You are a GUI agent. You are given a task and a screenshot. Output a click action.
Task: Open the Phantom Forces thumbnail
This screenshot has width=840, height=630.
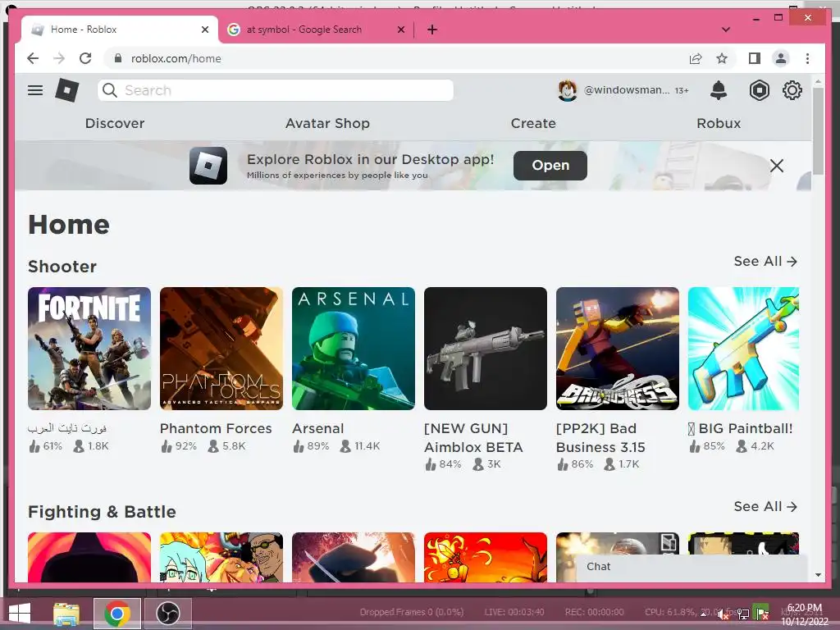pyautogui.click(x=221, y=349)
